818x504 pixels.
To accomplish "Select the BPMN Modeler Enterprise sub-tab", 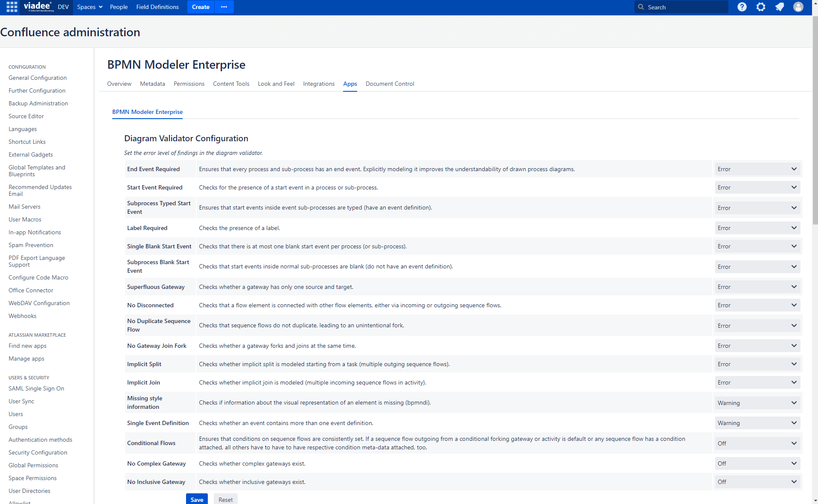I will coord(147,112).
